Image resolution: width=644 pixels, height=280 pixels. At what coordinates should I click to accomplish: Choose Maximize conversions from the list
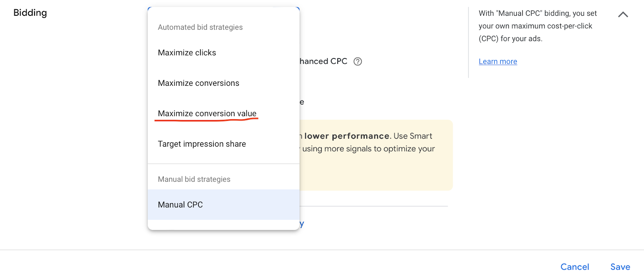[x=198, y=83]
